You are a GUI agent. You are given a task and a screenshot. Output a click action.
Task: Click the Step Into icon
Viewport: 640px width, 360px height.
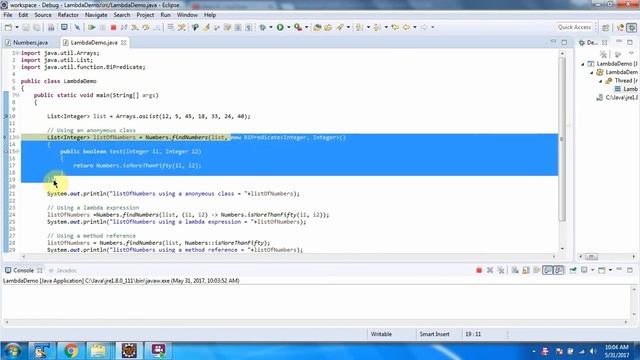pos(135,27)
